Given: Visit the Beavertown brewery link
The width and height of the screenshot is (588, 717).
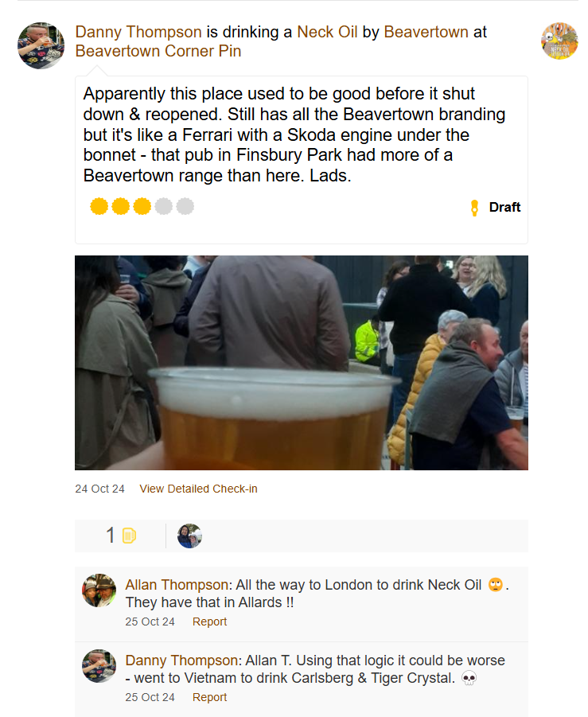Looking at the screenshot, I should (426, 33).
